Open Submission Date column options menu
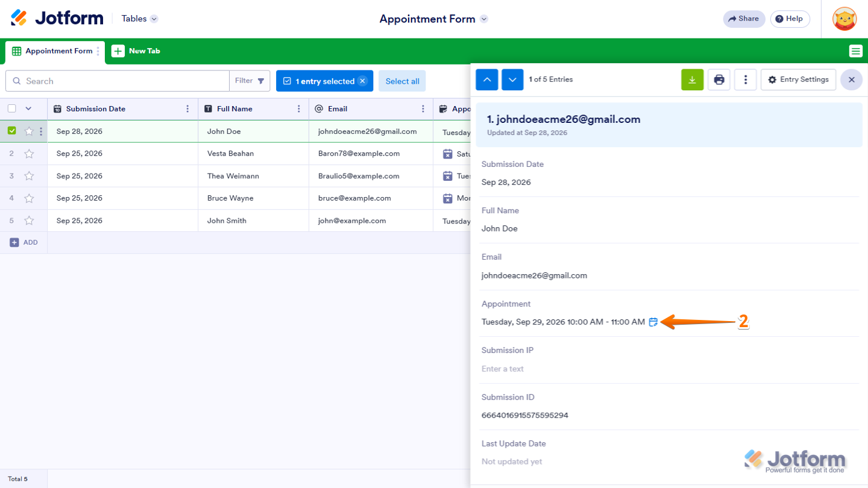The image size is (868, 488). 188,109
